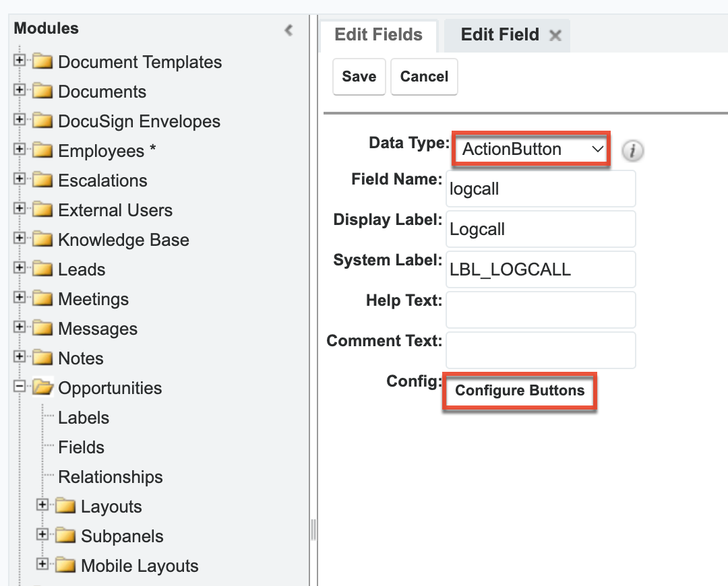Screen dimensions: 728x586
Task: Click the Cancel button
Action: [424, 76]
